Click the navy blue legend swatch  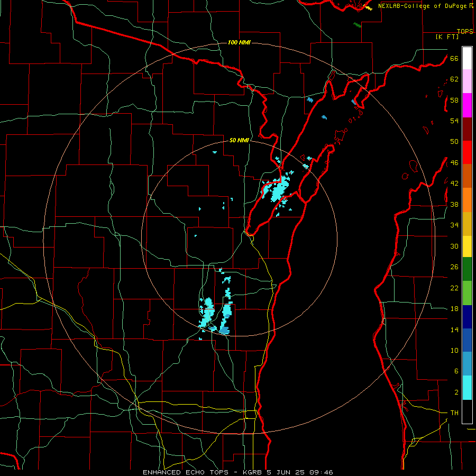pos(467,317)
